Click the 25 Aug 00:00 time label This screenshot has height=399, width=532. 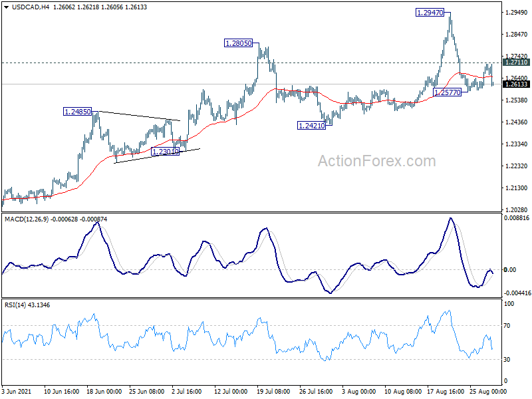pyautogui.click(x=488, y=391)
